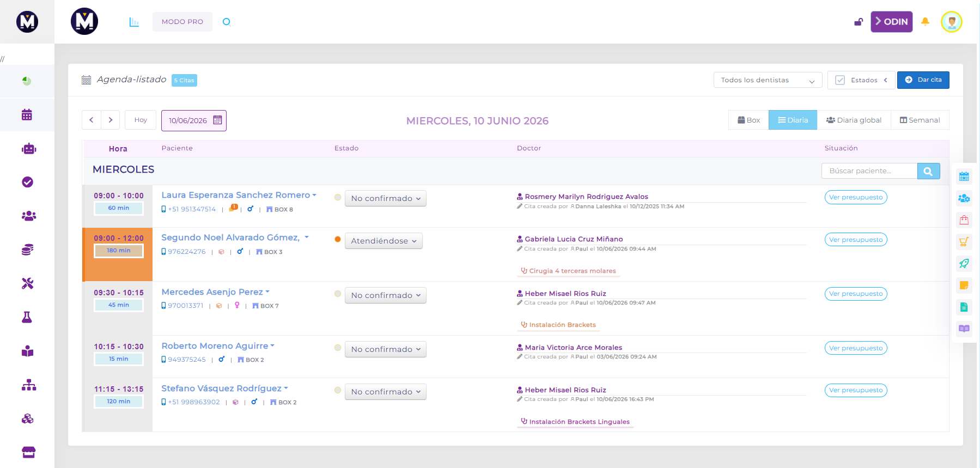Click the right panel shopping cart icon
The width and height of the screenshot is (980, 468).
click(x=964, y=242)
